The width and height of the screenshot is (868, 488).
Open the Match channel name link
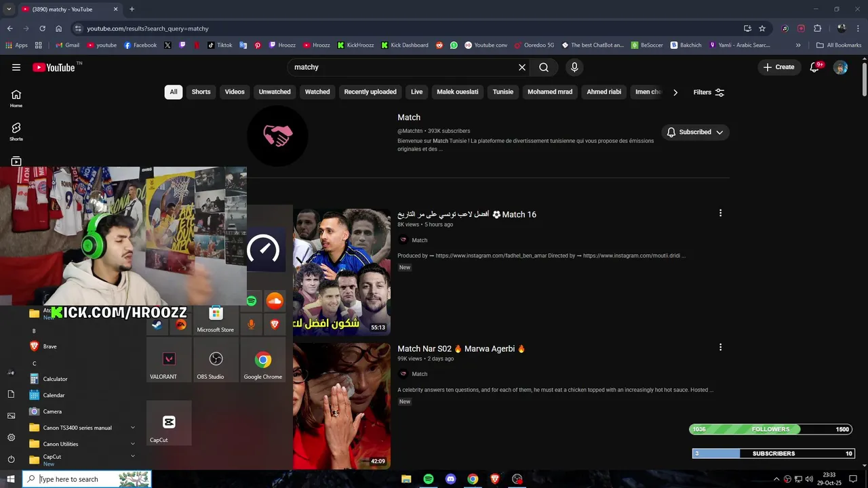click(409, 117)
